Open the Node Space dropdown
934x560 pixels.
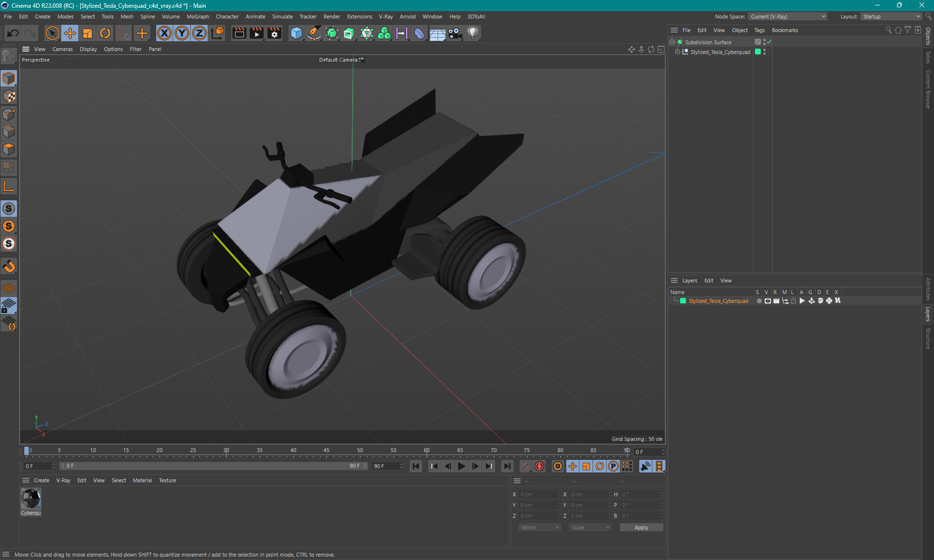pos(787,17)
